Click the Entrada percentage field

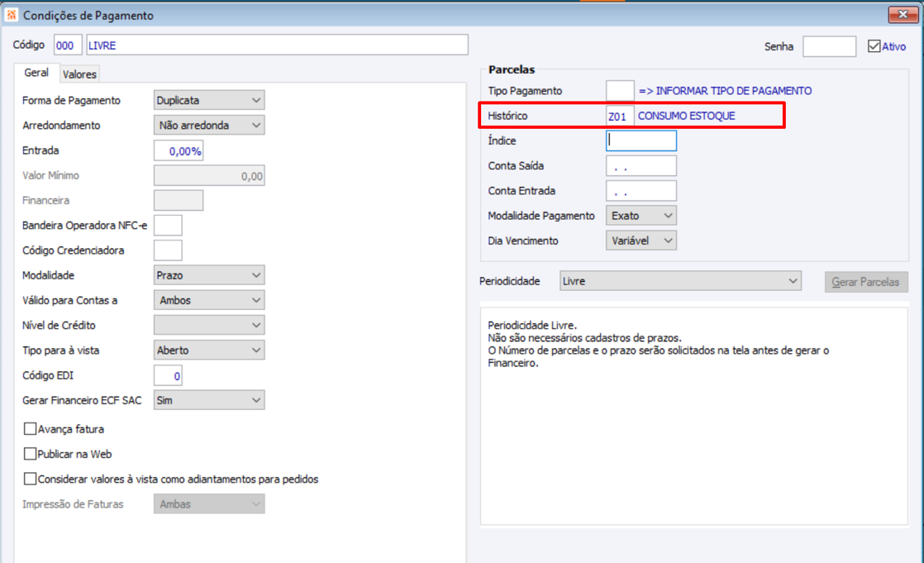(179, 150)
